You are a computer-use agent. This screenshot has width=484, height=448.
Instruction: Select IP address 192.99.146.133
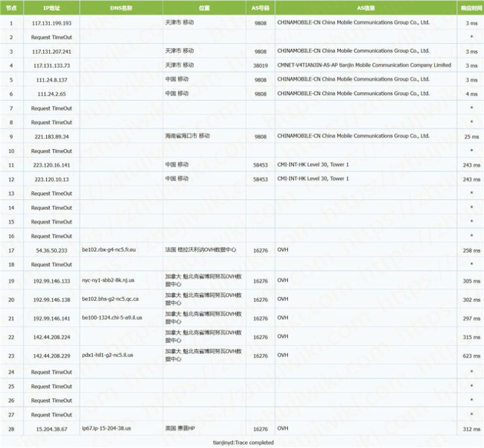tap(52, 281)
